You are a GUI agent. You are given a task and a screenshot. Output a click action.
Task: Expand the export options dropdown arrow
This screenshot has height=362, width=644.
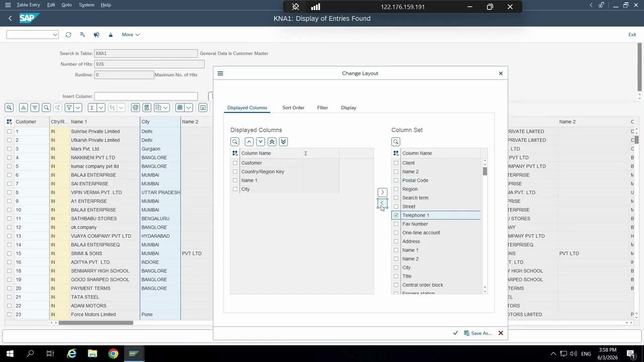pos(165,108)
